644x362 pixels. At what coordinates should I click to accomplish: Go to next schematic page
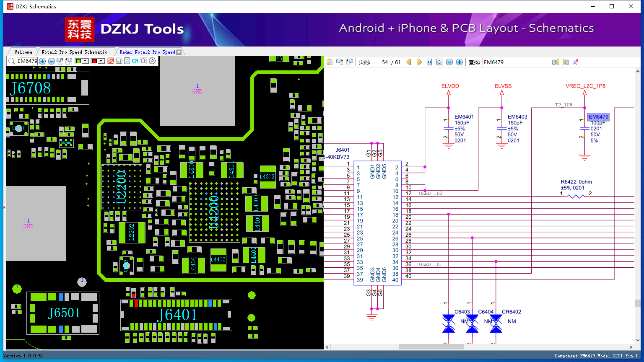(x=419, y=62)
